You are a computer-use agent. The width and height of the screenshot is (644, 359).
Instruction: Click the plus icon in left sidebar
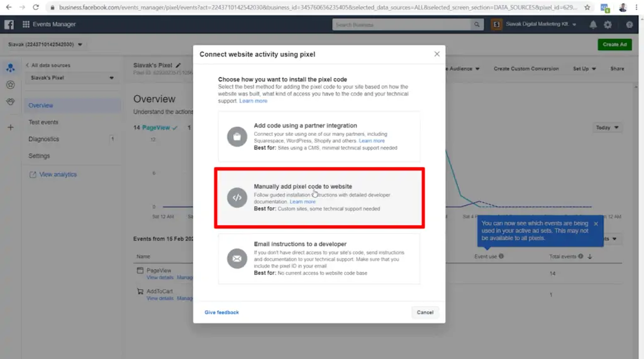pyautogui.click(x=11, y=128)
